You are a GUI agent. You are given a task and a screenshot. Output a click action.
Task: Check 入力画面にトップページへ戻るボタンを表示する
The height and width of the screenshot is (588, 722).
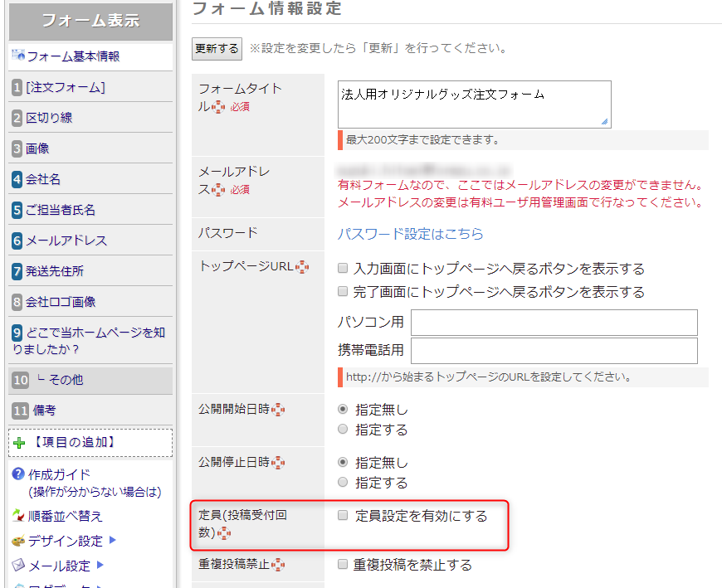343,268
